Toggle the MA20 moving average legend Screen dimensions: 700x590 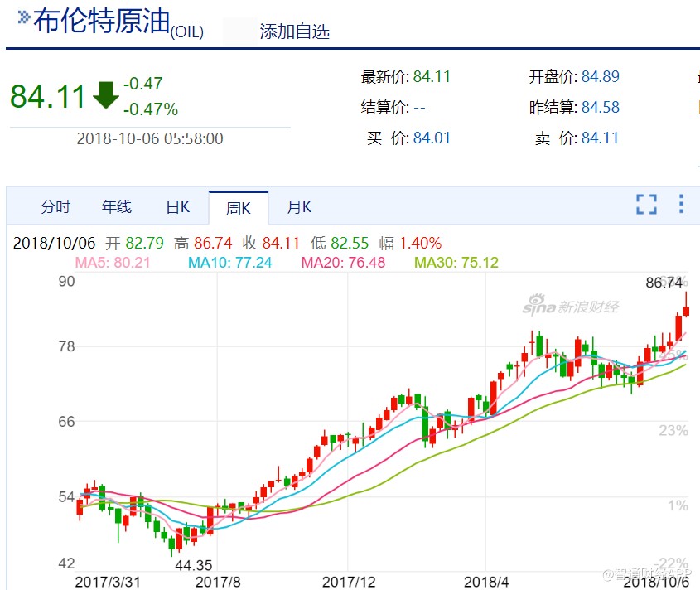pyautogui.click(x=343, y=263)
